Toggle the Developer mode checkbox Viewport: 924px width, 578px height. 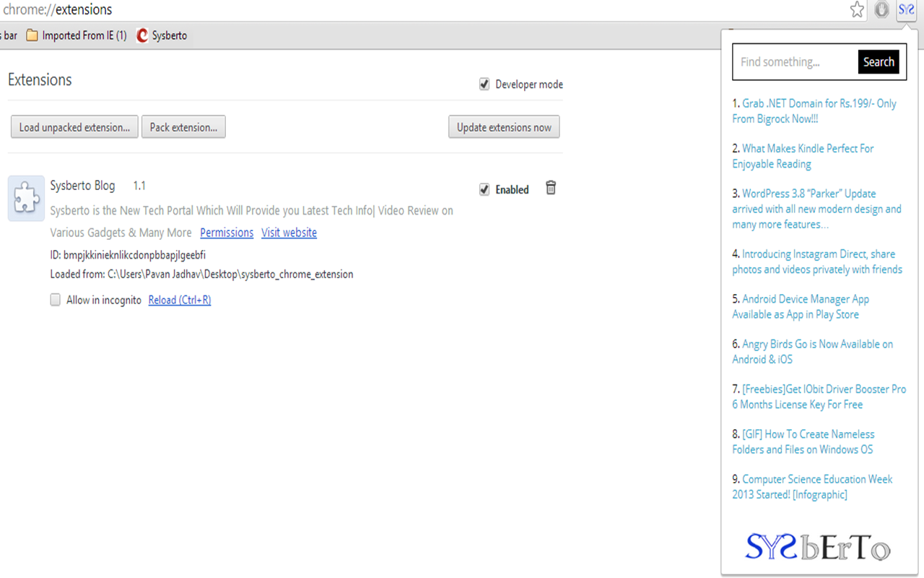coord(484,85)
